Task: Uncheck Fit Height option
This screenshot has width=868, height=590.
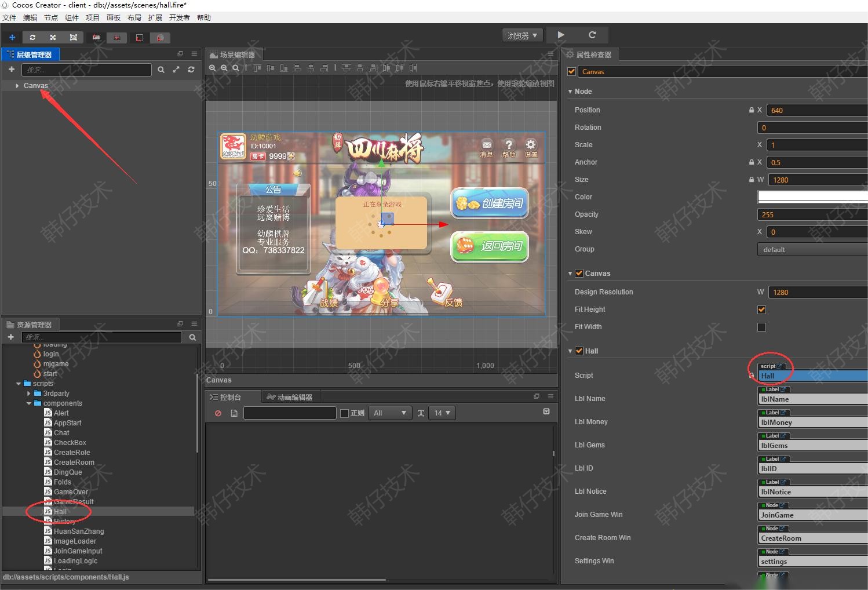Action: coord(761,309)
